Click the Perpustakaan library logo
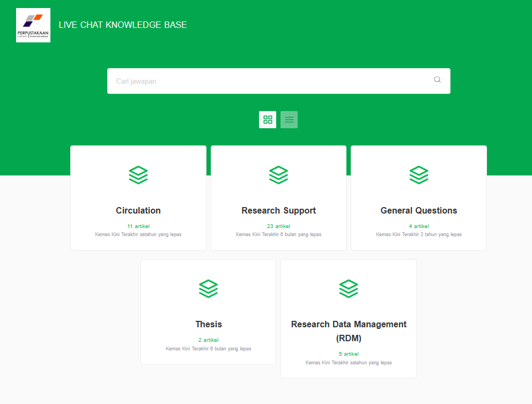 pyautogui.click(x=33, y=25)
